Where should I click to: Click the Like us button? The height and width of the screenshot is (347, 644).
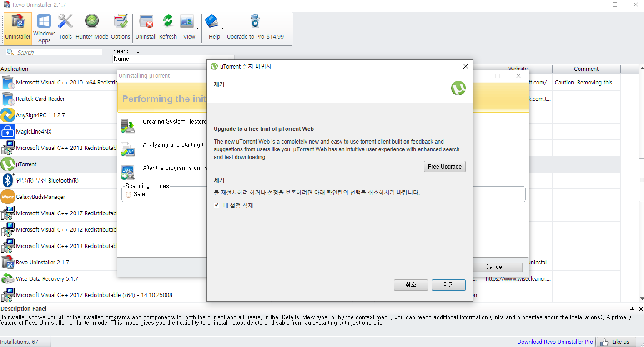pyautogui.click(x=616, y=342)
